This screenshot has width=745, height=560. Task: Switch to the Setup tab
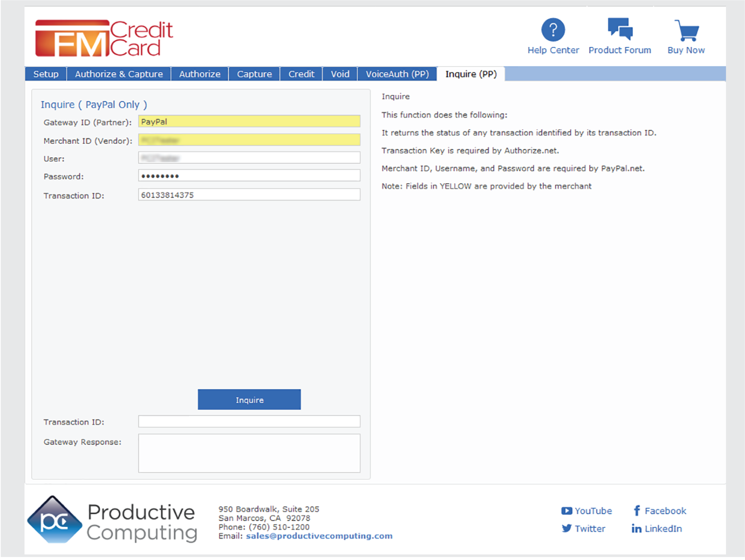(46, 74)
